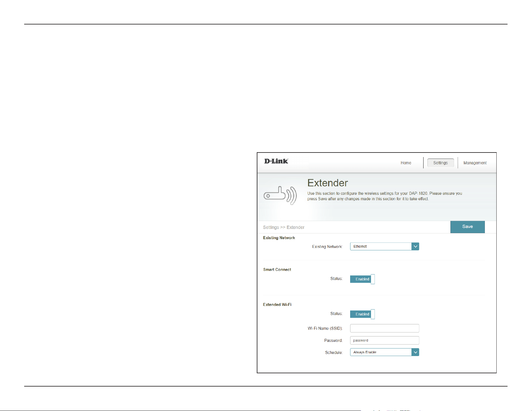Toggle the Smart Connect status switch

[362, 279]
